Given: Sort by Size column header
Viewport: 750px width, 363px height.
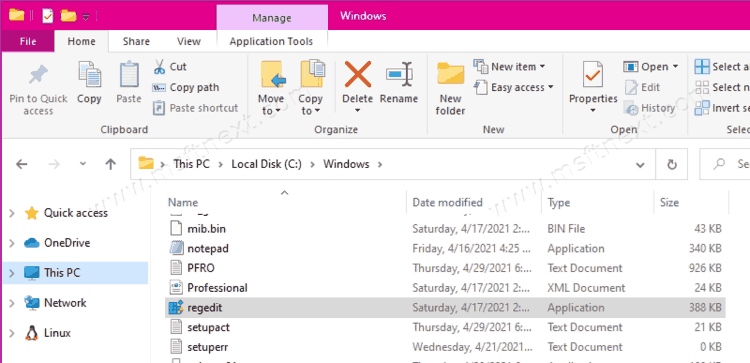Looking at the screenshot, I should pyautogui.click(x=669, y=202).
